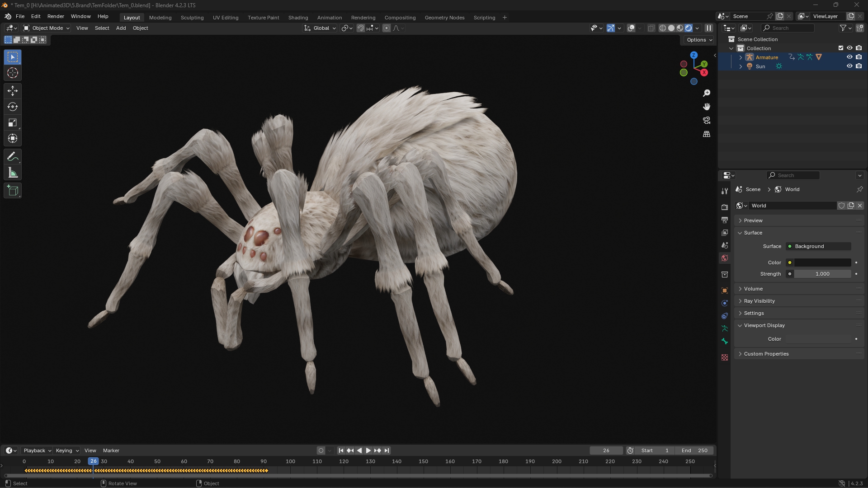Screen dimensions: 868x488
Task: Open the Object Mode dropdown
Action: [45, 28]
